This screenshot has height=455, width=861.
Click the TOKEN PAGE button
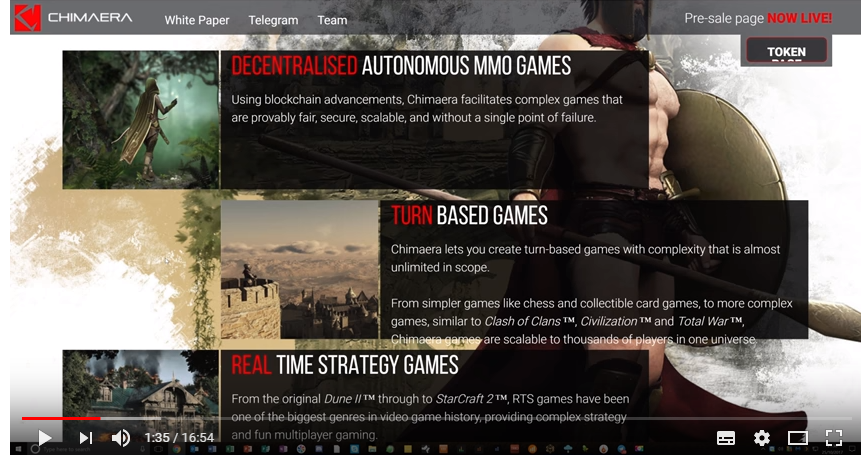coord(786,51)
